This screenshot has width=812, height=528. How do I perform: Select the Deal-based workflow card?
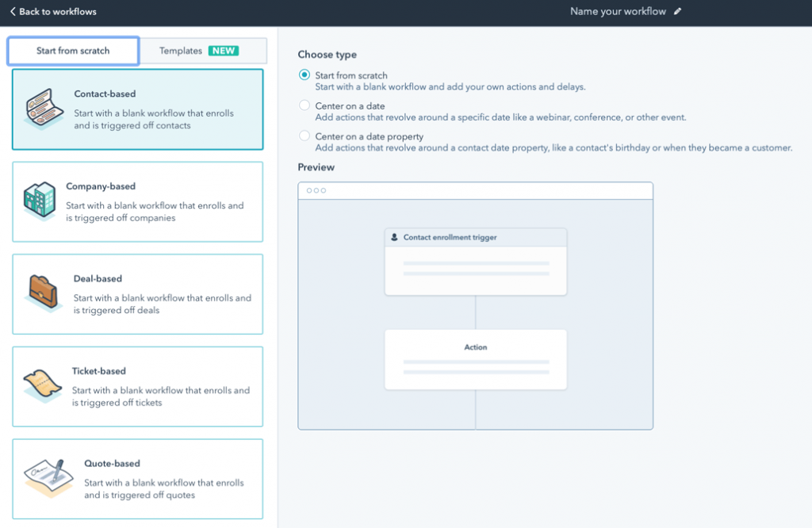[137, 295]
